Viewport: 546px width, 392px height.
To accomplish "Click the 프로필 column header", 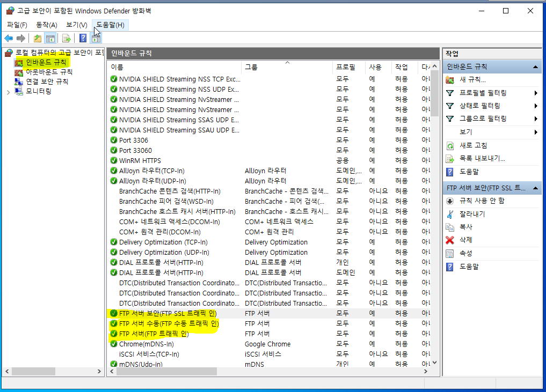I will click(348, 67).
